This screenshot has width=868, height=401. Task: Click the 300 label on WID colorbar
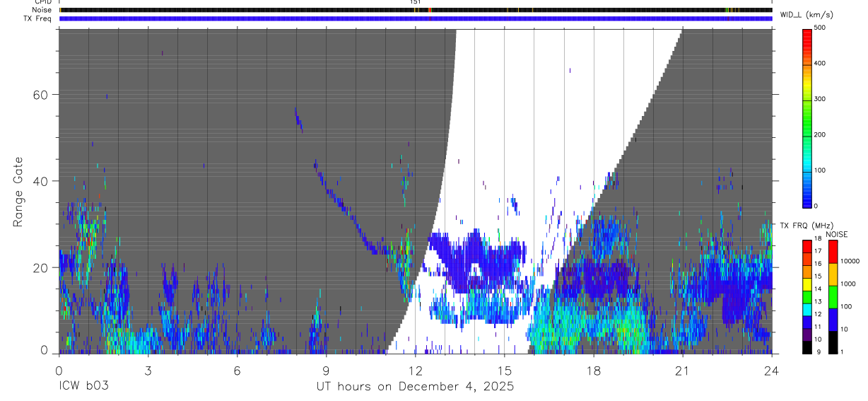click(819, 99)
